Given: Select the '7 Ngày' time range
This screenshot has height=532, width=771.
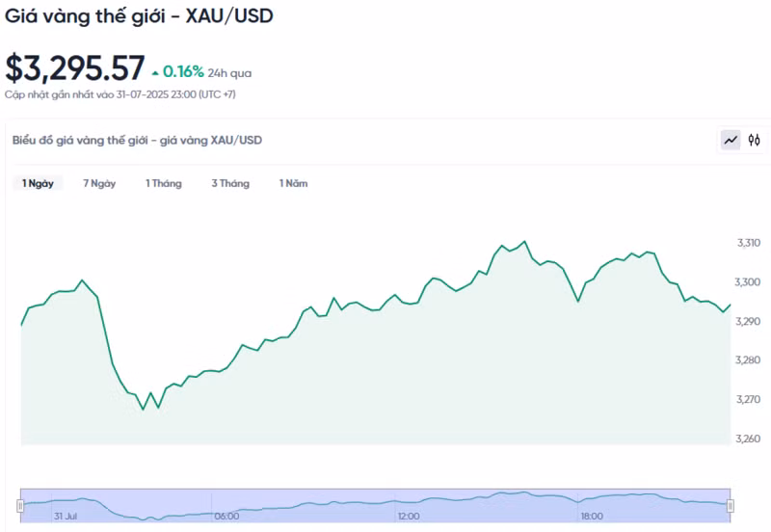Looking at the screenshot, I should (99, 183).
